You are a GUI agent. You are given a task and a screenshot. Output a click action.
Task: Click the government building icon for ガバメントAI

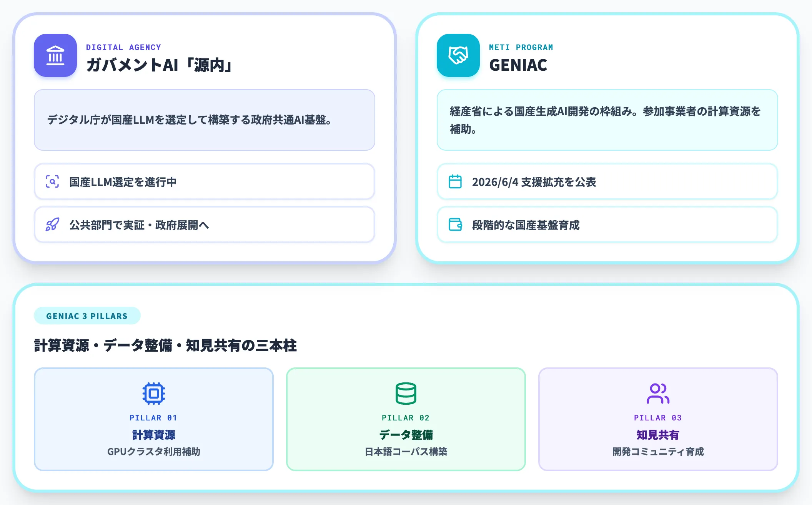tap(55, 55)
